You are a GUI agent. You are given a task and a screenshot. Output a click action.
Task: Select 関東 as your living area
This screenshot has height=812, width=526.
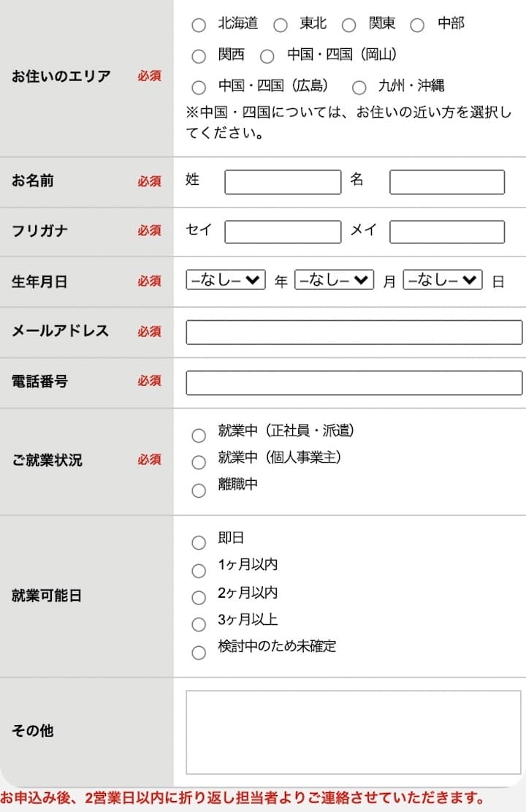349,24
